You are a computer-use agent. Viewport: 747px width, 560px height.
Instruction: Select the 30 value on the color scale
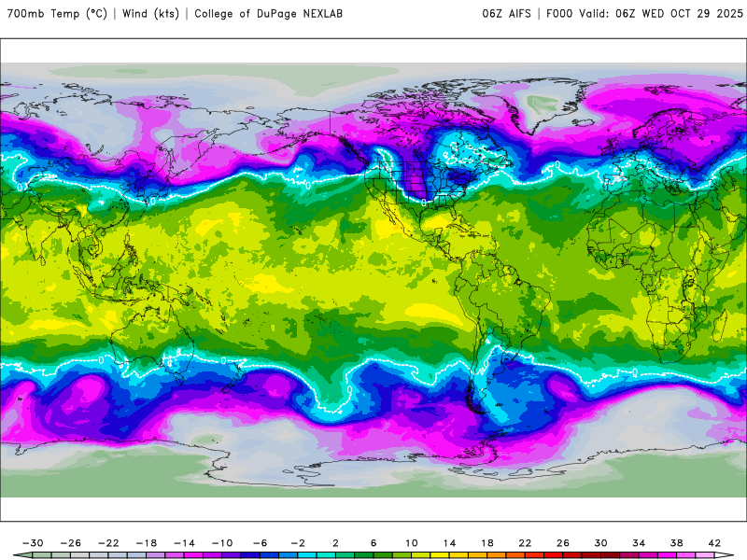(x=600, y=543)
